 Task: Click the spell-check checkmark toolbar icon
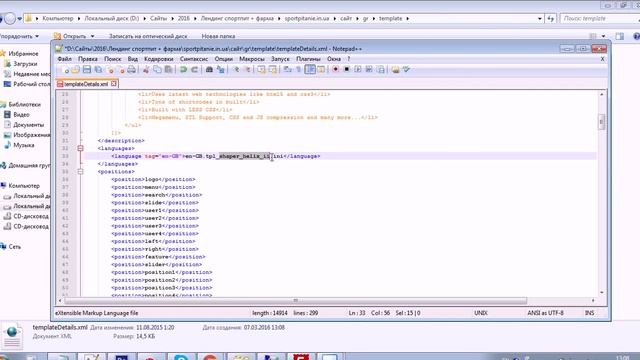click(407, 70)
